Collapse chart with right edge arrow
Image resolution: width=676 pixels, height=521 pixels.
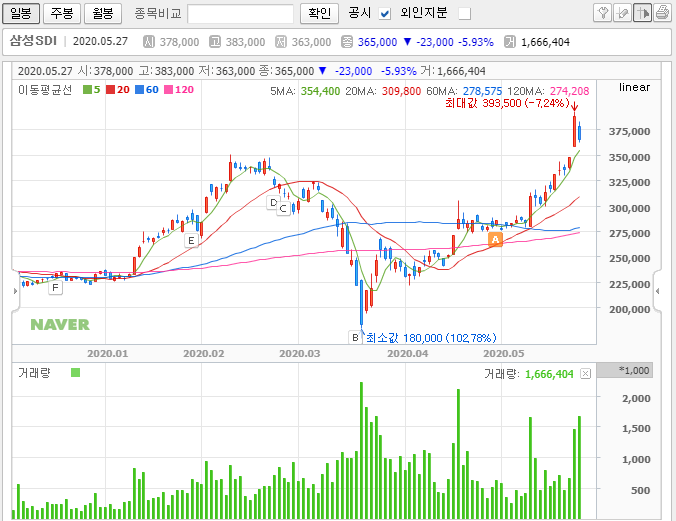click(657, 291)
